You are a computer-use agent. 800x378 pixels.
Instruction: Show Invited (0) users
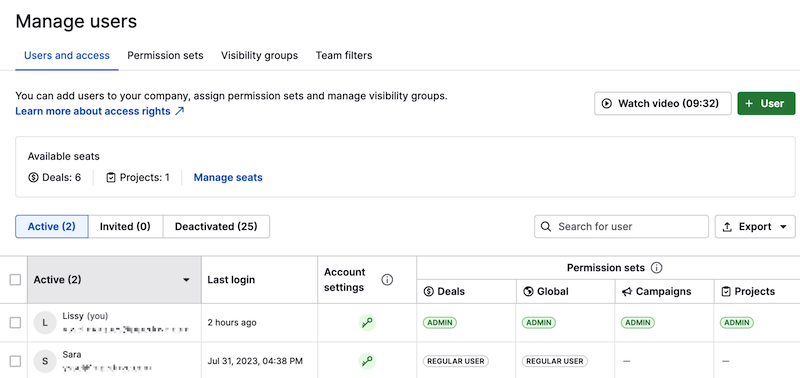tap(125, 226)
